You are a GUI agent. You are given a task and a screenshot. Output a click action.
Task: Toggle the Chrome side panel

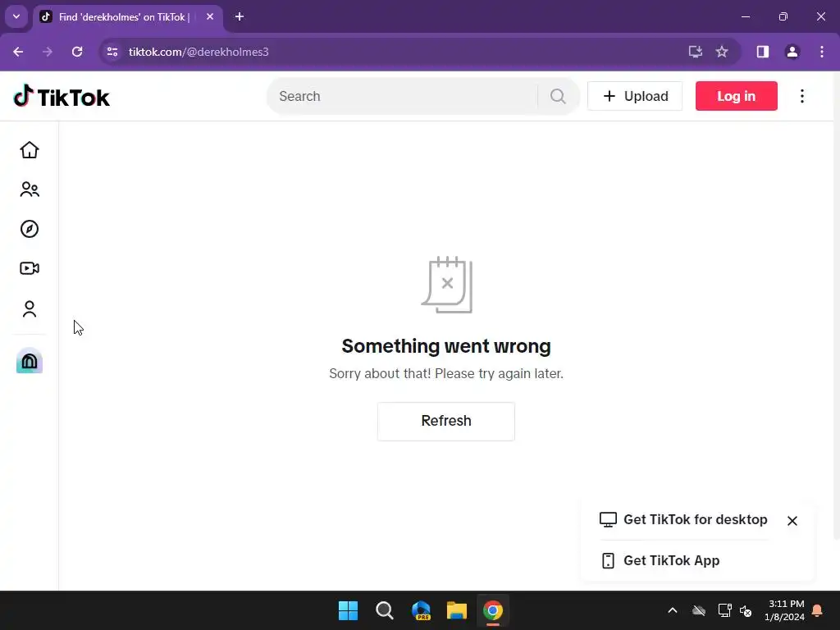tap(763, 52)
